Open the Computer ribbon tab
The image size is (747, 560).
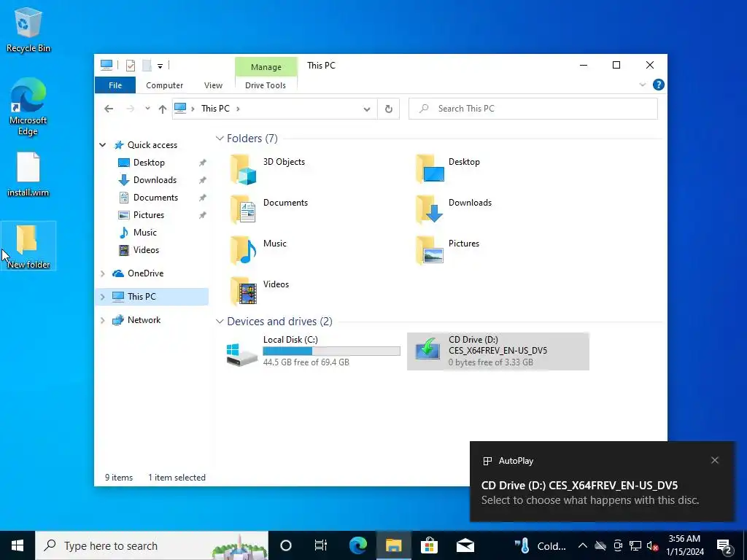coord(164,85)
